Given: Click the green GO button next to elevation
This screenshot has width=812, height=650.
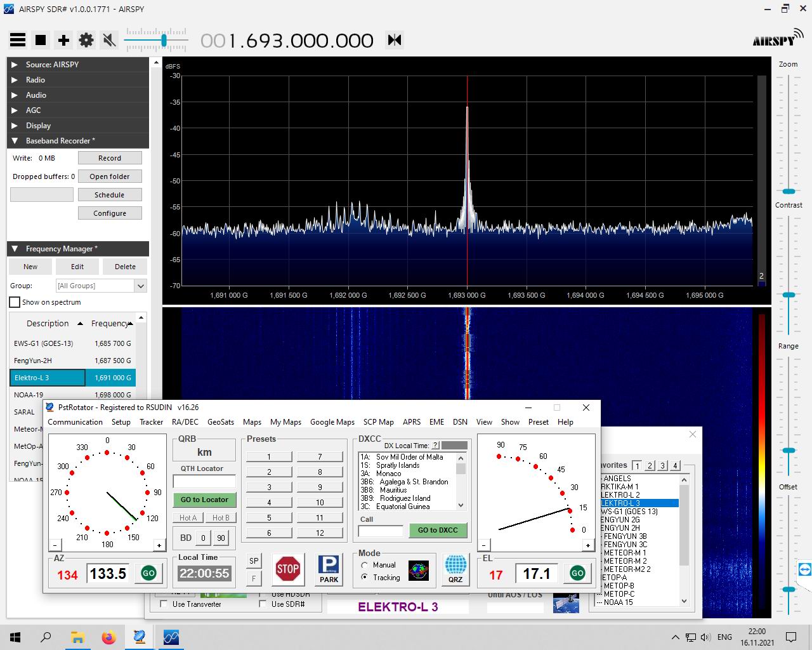Looking at the screenshot, I should coord(577,573).
